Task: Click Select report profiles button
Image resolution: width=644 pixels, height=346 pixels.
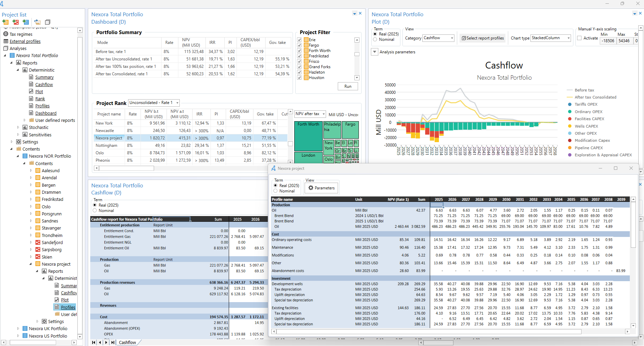Action: 482,38
